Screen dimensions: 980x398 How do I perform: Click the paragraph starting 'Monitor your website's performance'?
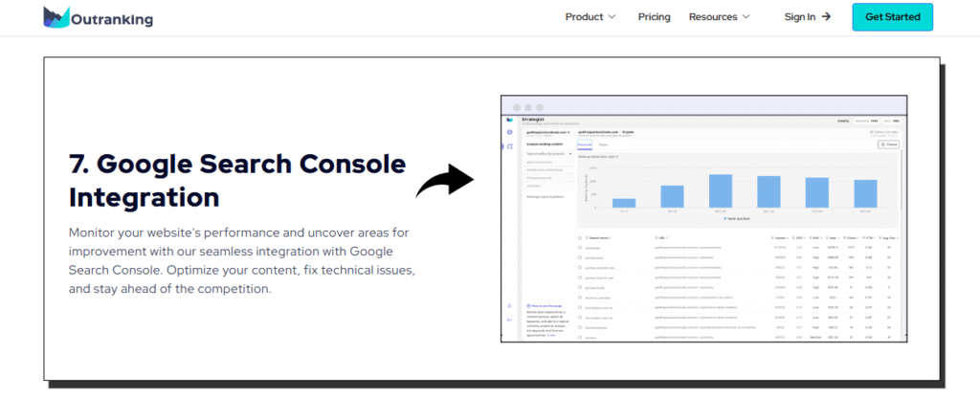point(242,260)
